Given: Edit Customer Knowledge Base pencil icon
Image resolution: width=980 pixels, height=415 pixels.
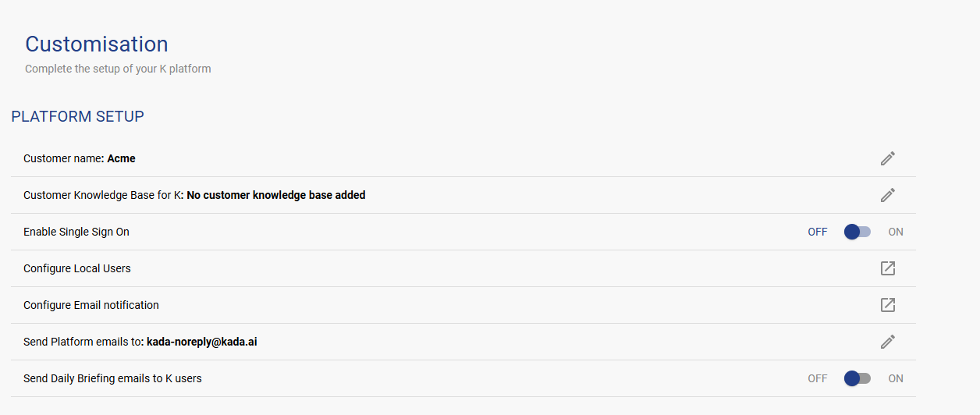Looking at the screenshot, I should (x=887, y=195).
